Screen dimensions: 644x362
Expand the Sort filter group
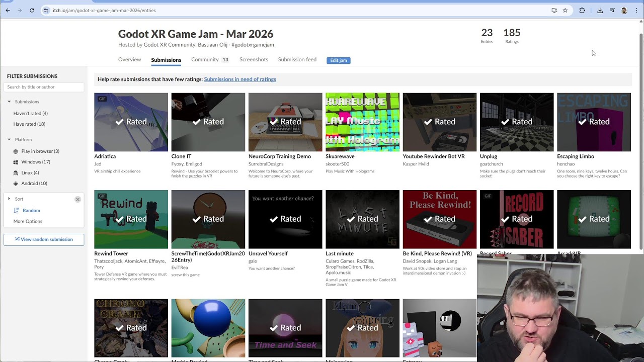click(9, 199)
